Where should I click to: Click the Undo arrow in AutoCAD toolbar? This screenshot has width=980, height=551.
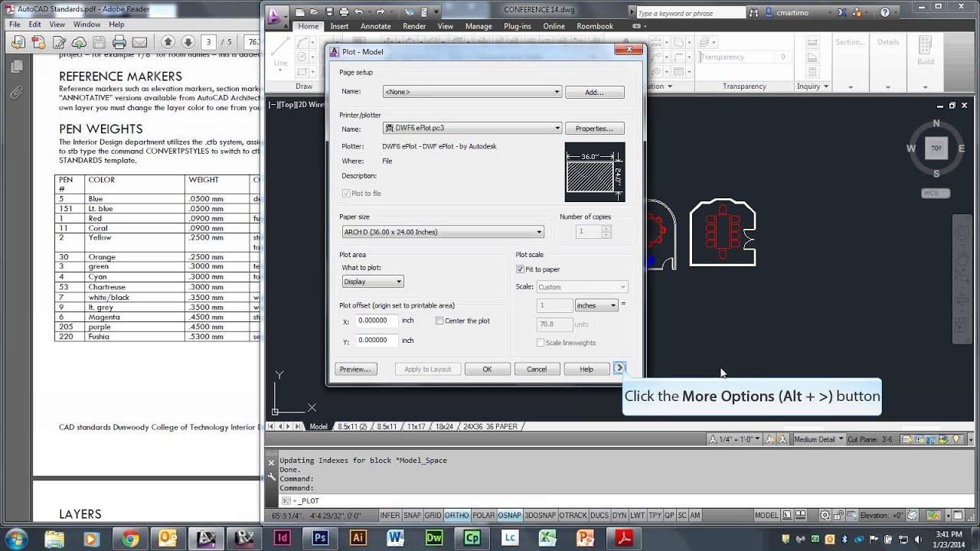click(358, 12)
